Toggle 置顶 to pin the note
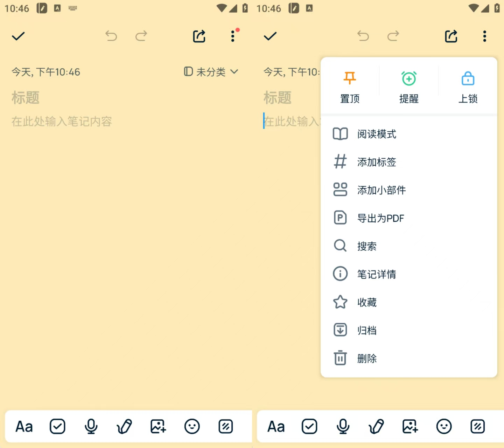 (350, 86)
